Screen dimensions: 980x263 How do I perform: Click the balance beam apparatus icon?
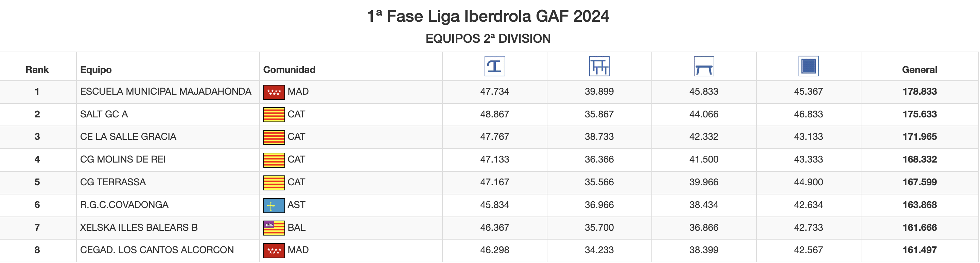click(x=703, y=66)
